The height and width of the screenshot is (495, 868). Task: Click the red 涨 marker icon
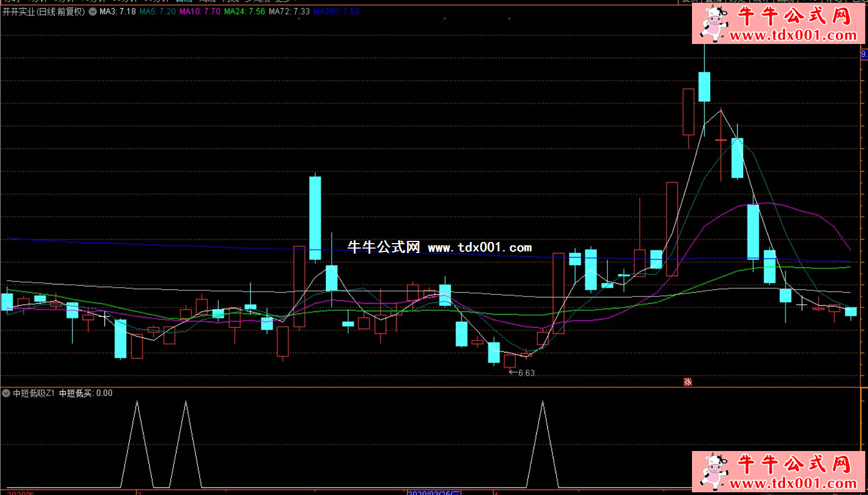688,382
